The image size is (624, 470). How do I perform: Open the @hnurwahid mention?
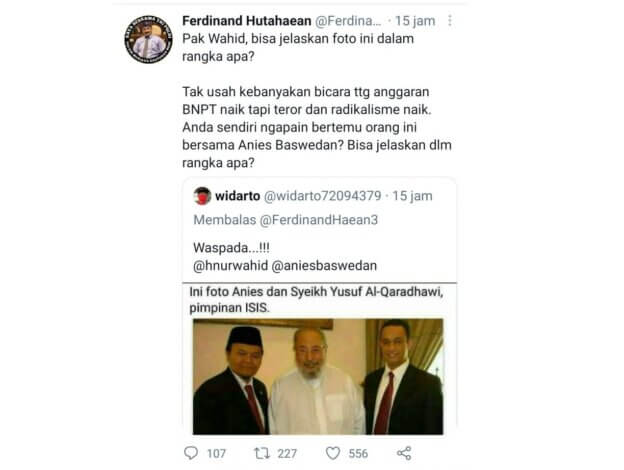230,265
